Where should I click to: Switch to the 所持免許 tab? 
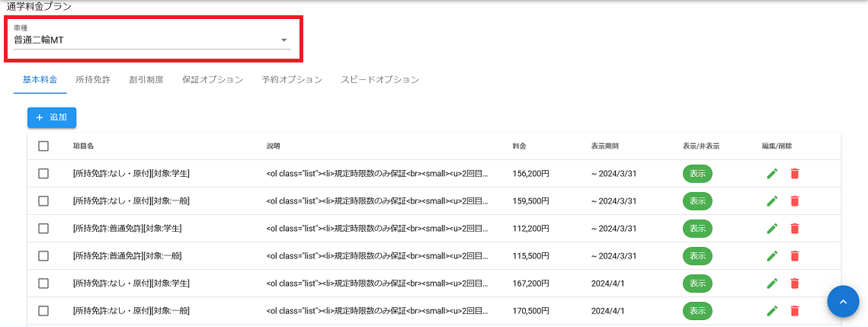(x=93, y=79)
